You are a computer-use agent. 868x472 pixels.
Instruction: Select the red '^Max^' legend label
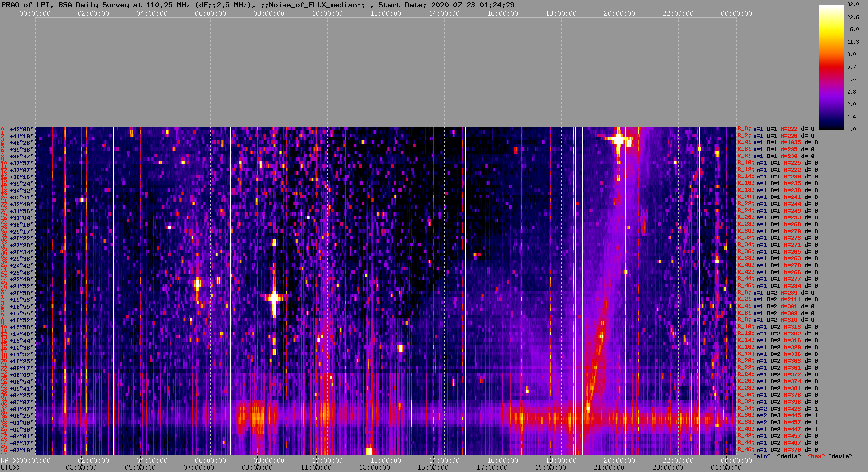816,456
